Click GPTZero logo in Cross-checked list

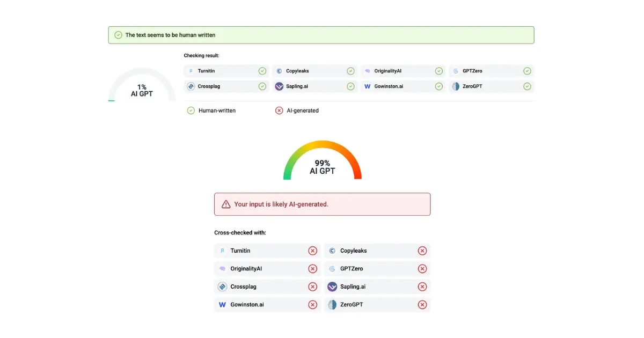point(332,269)
